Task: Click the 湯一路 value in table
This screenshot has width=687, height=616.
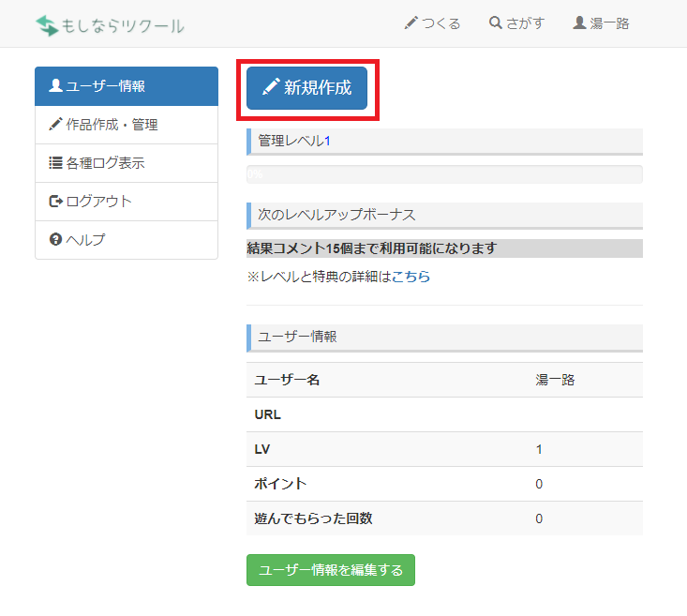Action: pos(555,380)
